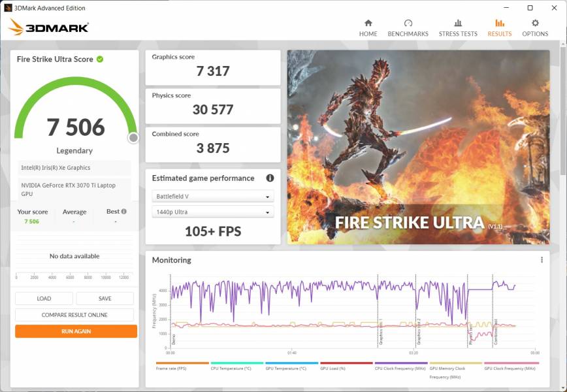Select the BENCHMARKS menu label
Screen dimensions: 567x392
point(408,33)
